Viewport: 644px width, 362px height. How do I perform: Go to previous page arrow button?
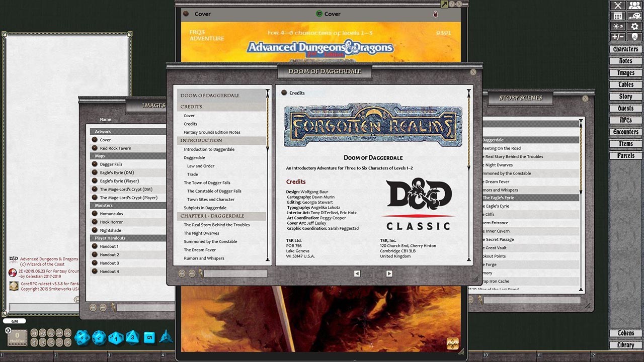(x=357, y=274)
